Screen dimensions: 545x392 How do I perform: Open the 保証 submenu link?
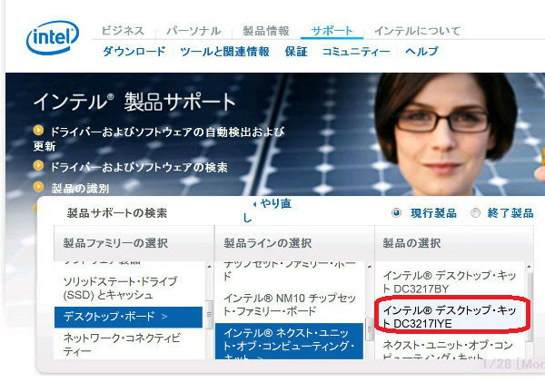[x=296, y=52]
